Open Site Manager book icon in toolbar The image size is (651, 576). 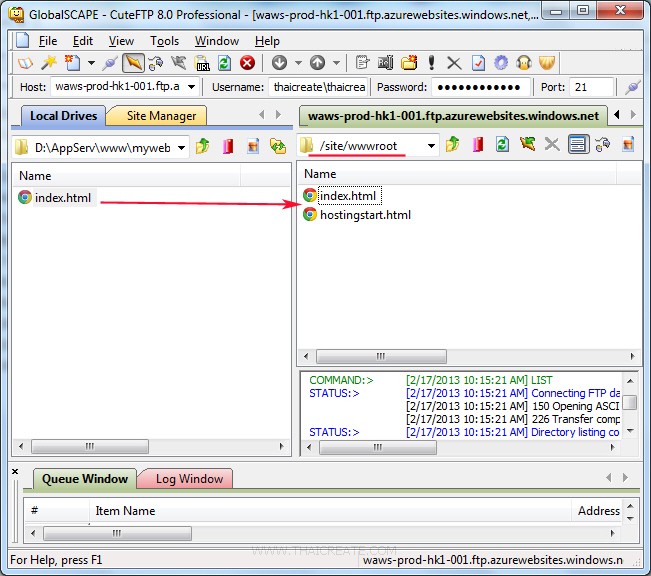(x=25, y=63)
